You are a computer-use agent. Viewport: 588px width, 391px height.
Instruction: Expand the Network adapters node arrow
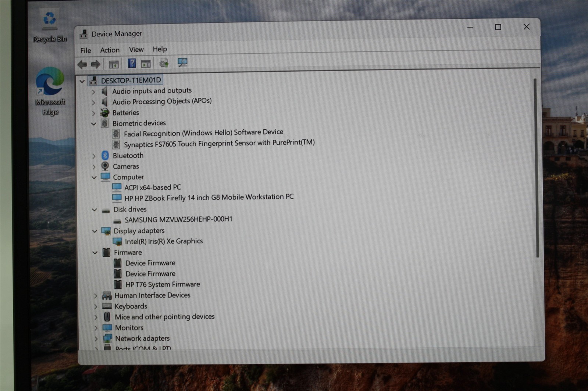96,339
